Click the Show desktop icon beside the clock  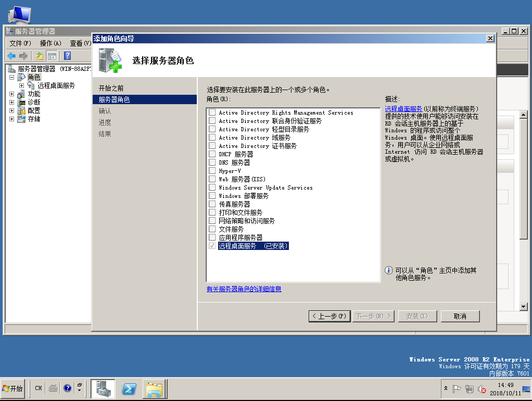(x=526, y=389)
